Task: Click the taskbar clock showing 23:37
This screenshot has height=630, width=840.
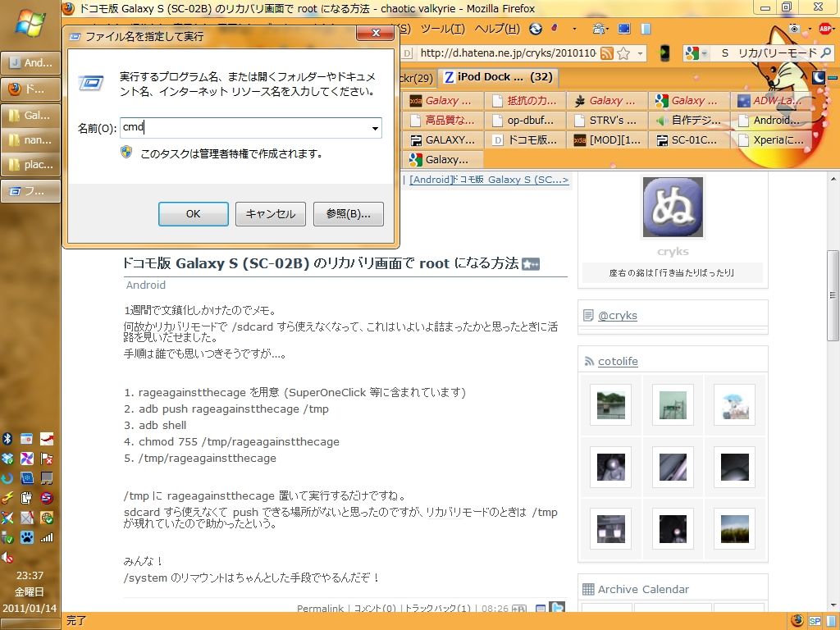Action: click(30, 576)
